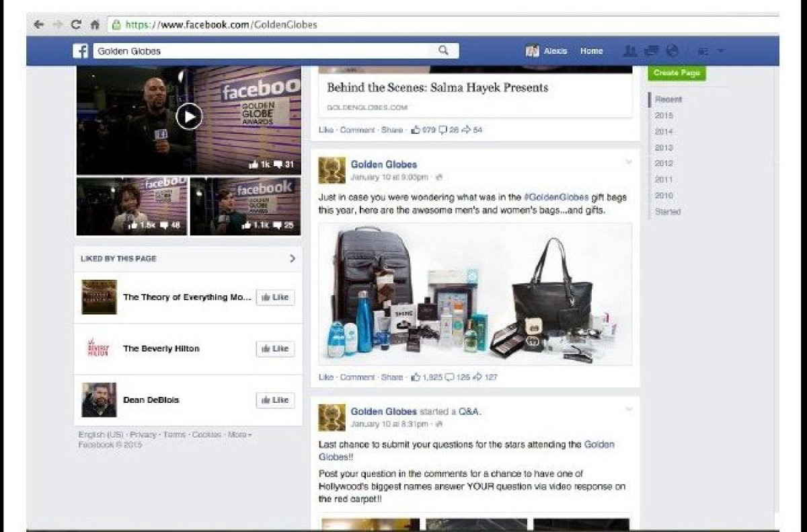
Task: View the 127 shares on the gift bags post
Action: click(x=486, y=377)
